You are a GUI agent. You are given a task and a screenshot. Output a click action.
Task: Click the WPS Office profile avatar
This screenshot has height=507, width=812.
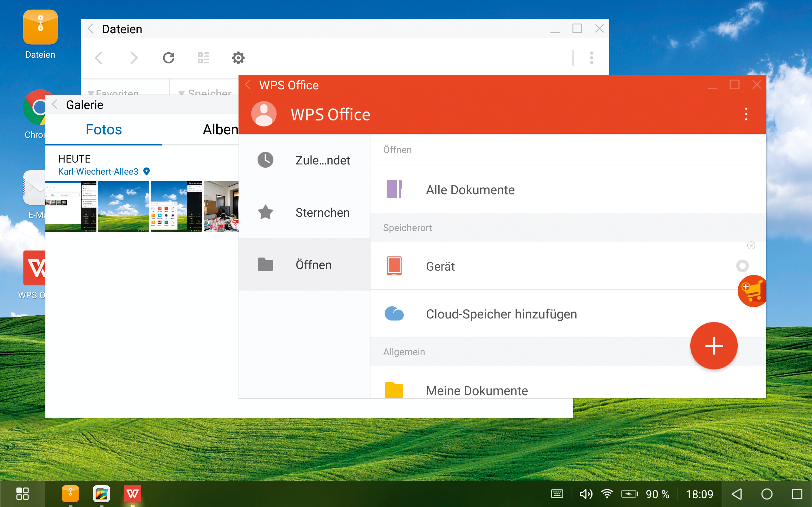[x=264, y=114]
